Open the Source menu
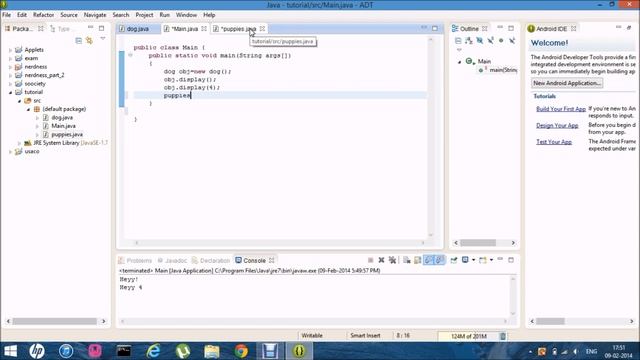This screenshot has width=640, height=360. pos(69,15)
